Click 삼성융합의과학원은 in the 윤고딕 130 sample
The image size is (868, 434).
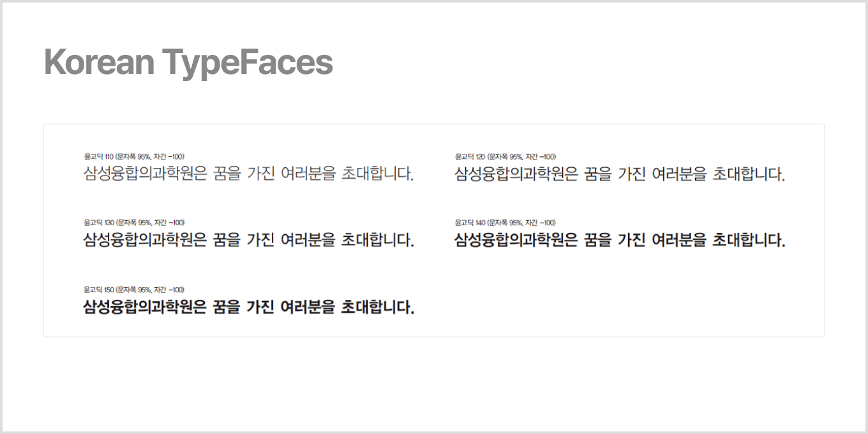(x=146, y=240)
